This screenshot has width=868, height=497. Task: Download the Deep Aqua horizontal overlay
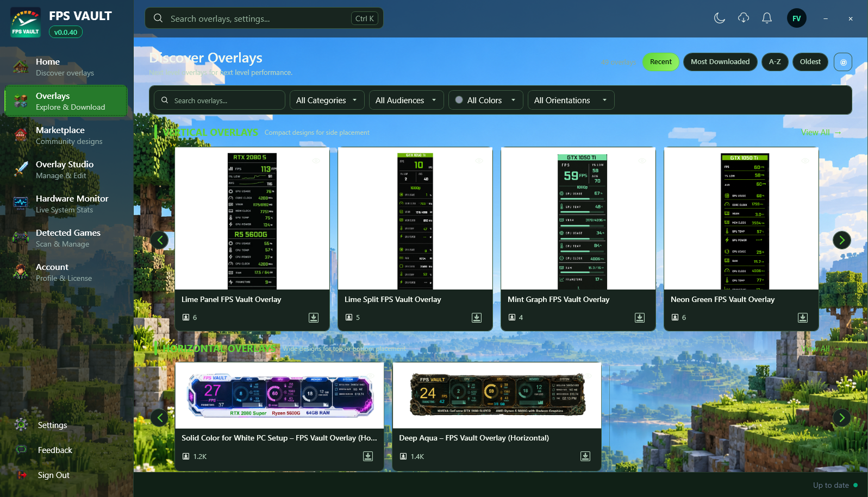click(585, 456)
